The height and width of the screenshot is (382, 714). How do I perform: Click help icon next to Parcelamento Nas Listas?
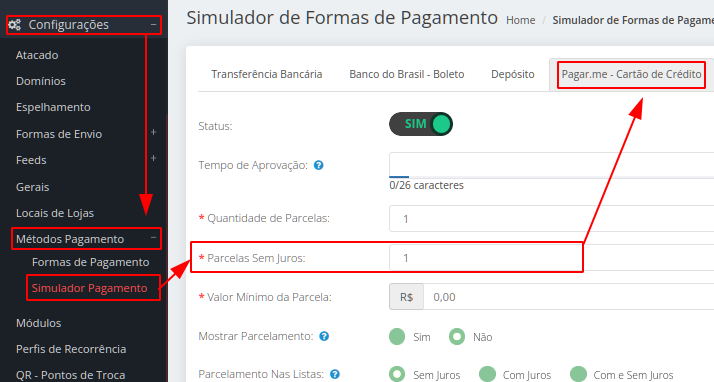click(335, 374)
